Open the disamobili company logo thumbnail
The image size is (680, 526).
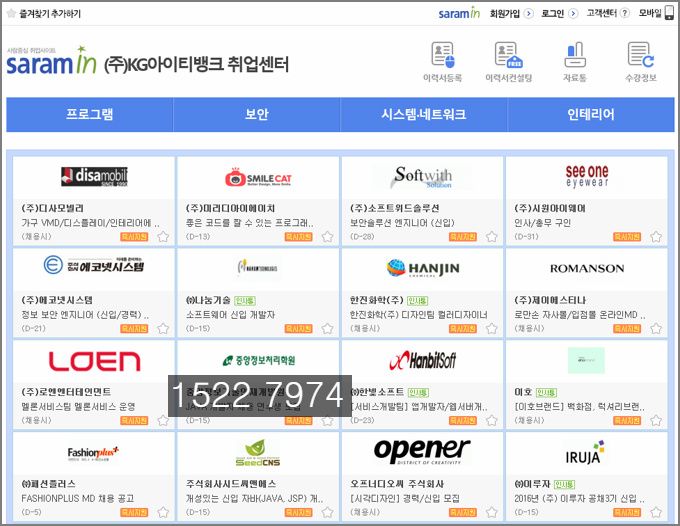[94, 176]
